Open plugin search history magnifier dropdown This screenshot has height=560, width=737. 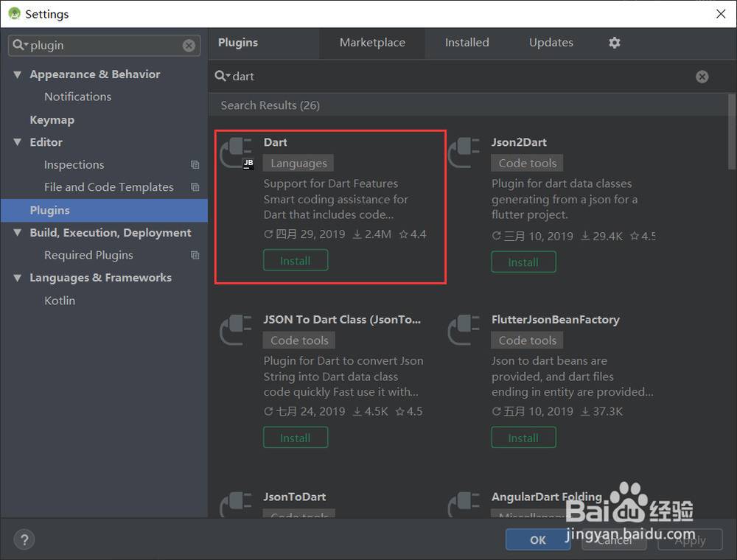point(222,76)
